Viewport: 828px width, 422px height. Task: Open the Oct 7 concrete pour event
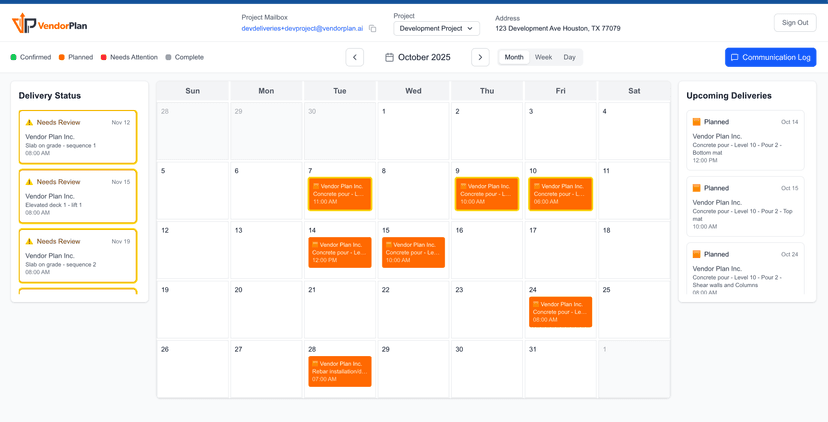point(340,194)
